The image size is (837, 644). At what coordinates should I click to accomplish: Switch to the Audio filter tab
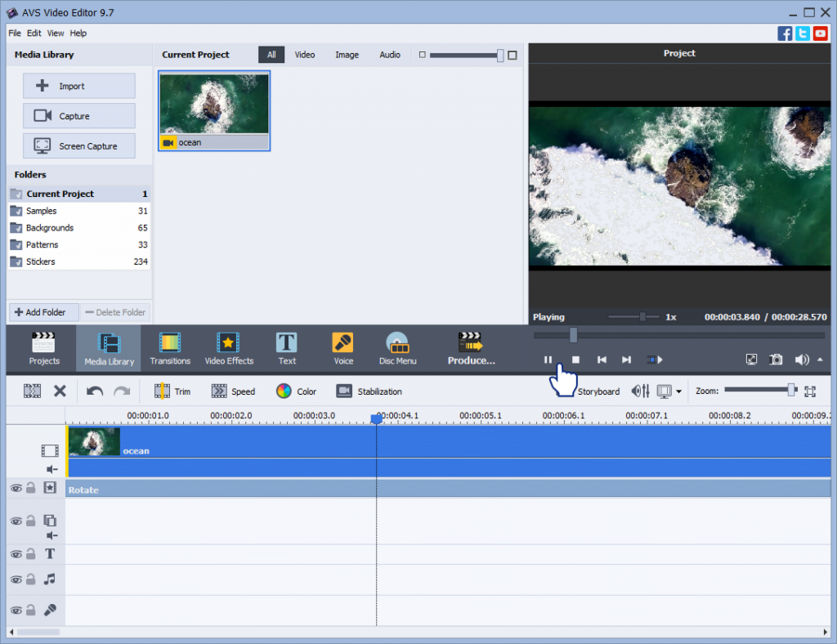390,55
